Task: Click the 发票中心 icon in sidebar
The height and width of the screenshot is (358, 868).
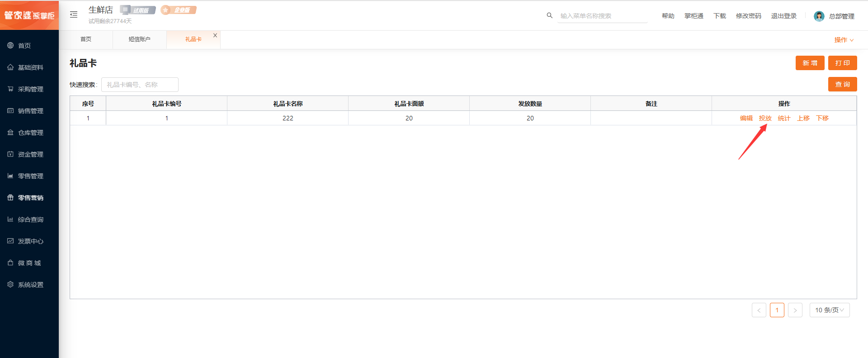Action: click(10, 241)
